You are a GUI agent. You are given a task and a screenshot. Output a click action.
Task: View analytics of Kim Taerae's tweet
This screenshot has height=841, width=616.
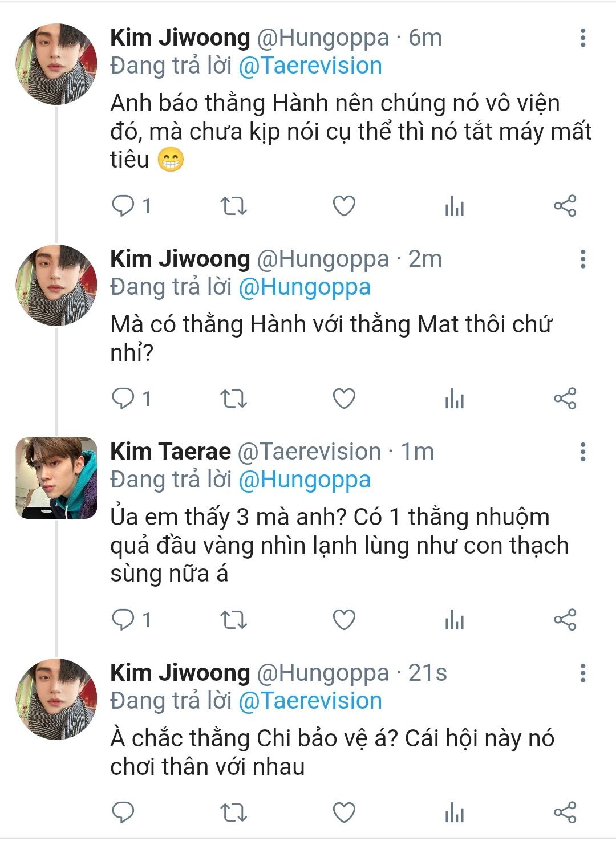pyautogui.click(x=455, y=620)
